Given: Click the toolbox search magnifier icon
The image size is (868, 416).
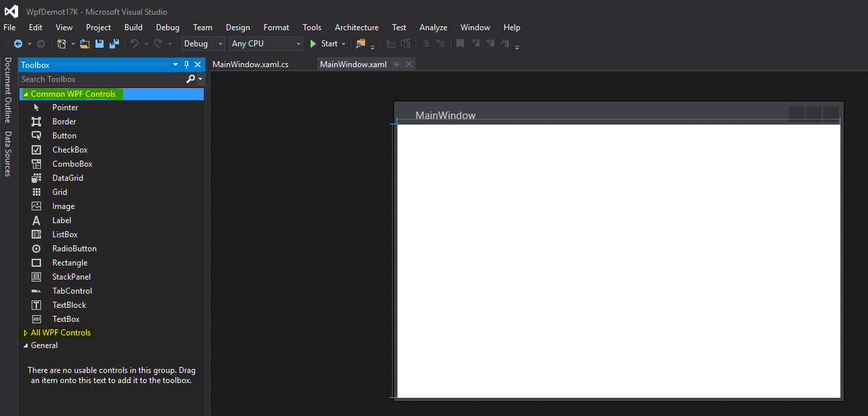Looking at the screenshot, I should pyautogui.click(x=191, y=79).
